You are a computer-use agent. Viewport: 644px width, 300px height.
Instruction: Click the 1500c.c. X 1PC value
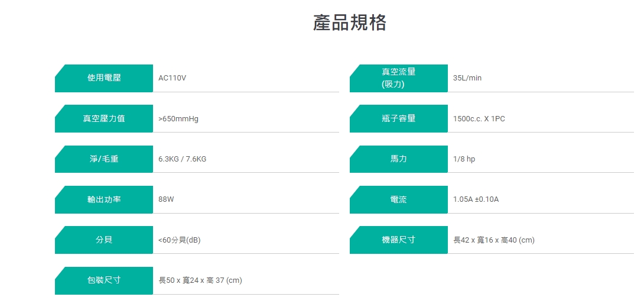[479, 118]
